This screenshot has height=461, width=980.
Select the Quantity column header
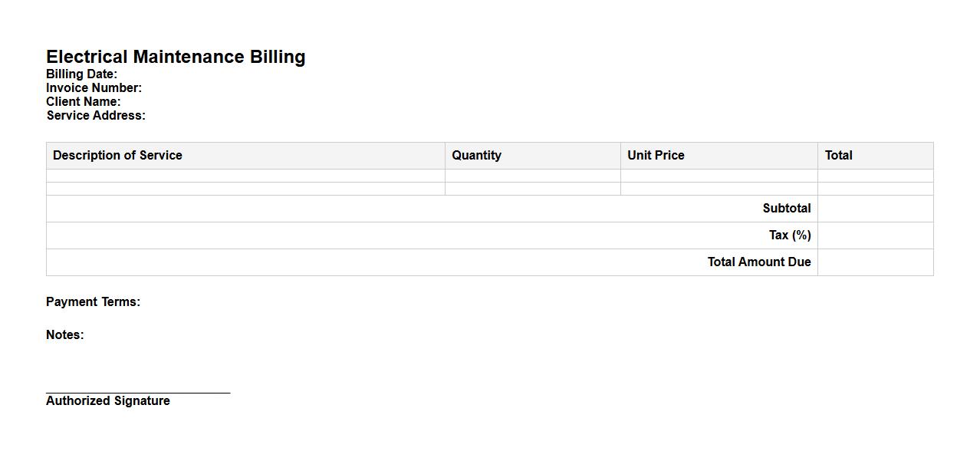click(x=476, y=156)
